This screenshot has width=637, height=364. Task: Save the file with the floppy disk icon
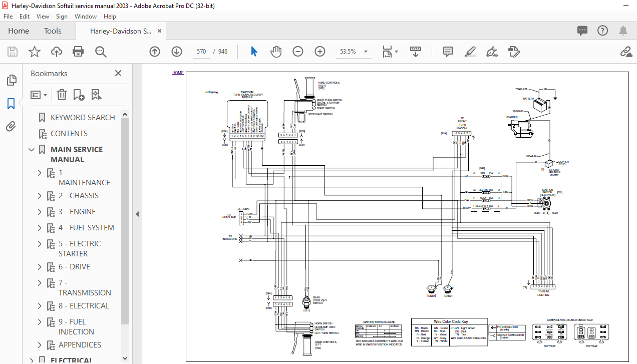[x=12, y=52]
